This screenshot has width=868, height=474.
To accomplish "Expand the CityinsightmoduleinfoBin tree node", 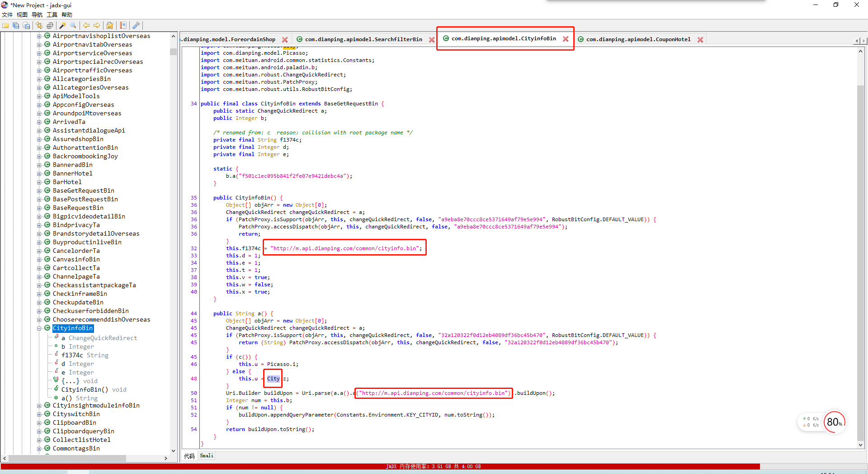I will 39,406.
